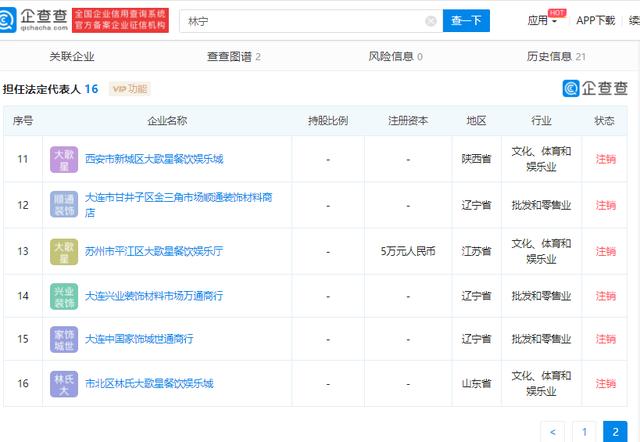Viewport: 640px width, 442px height.
Task: Open 西安市新城区大歌星餐饮娱乐城 company link
Action: 154,159
